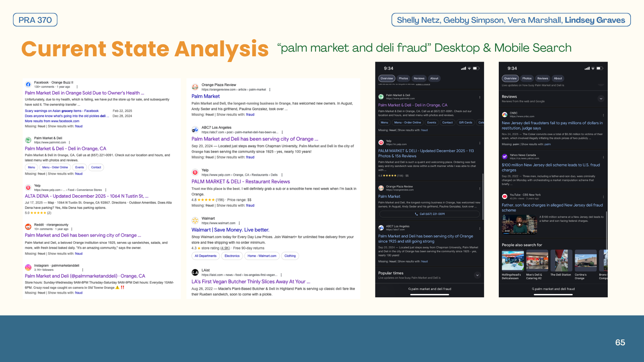Viewport: 644px width, 362px height.
Task: Select the Photos tab on the phone with Popular times
Action: (403, 78)
